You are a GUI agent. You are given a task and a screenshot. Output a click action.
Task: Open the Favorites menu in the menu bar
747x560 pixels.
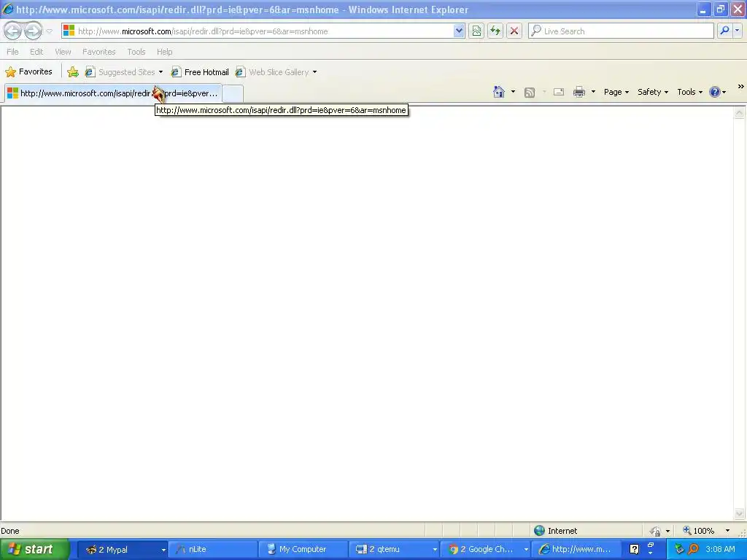point(98,52)
